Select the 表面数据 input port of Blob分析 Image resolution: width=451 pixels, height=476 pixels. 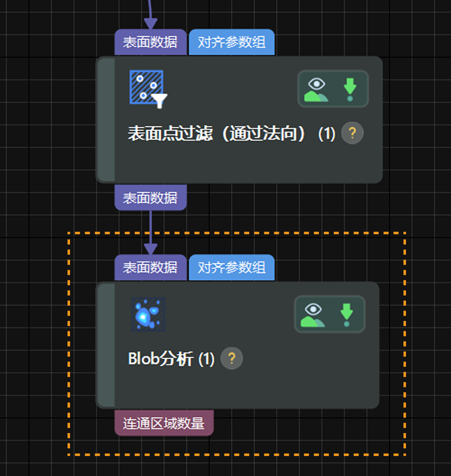[x=150, y=268]
